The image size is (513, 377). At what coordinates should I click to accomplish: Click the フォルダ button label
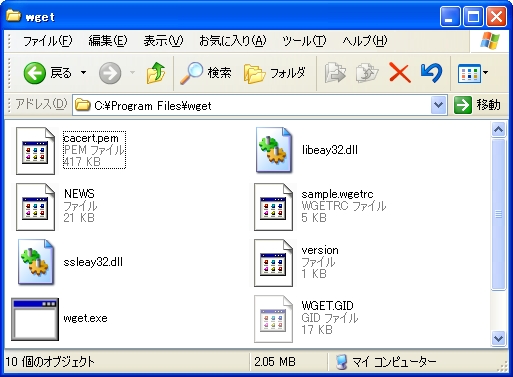288,73
